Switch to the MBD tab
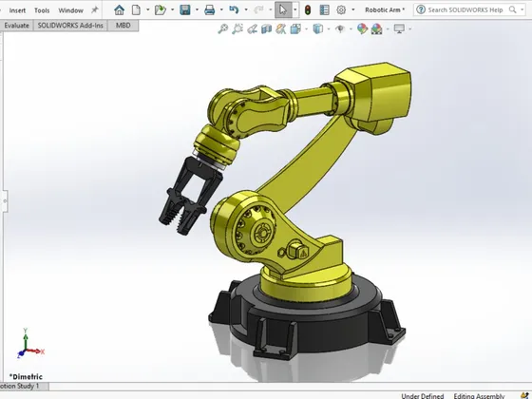The height and width of the screenshot is (399, 532). click(123, 26)
